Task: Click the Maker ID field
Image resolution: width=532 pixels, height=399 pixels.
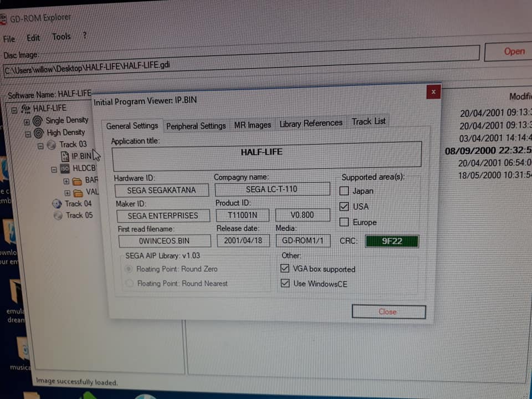Action: (163, 216)
